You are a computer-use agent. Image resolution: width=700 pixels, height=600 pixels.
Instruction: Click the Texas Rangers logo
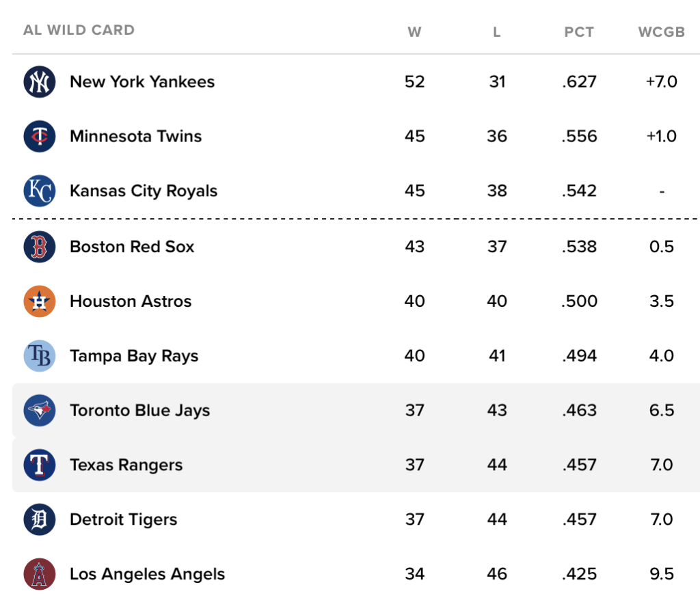(40, 465)
